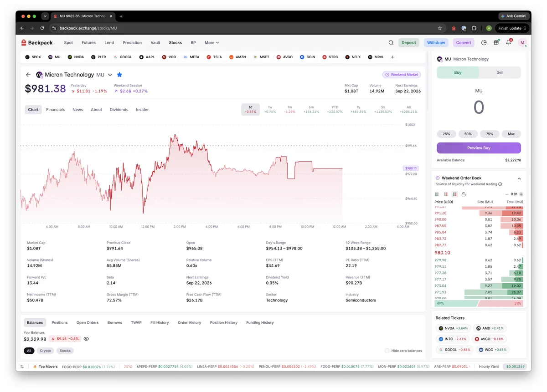Viewport: 547px width, 392px height.
Task: Open notifications bell with badge
Action: (509, 42)
